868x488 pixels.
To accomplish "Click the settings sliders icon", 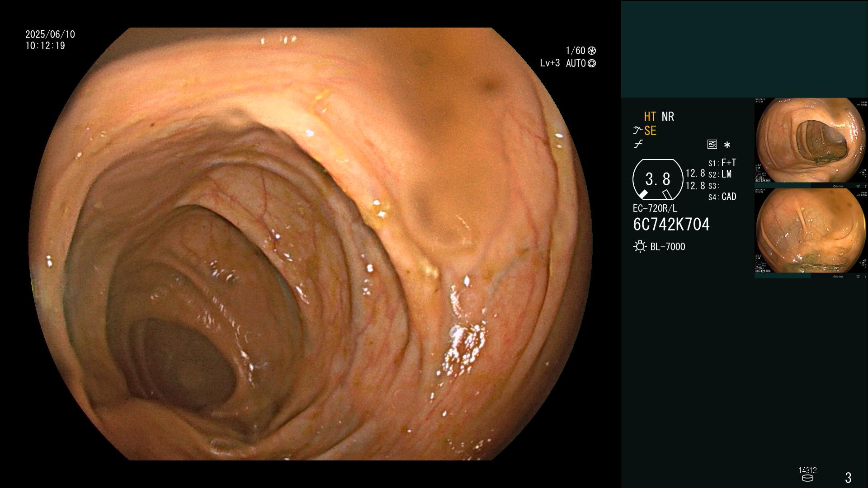I will pyautogui.click(x=712, y=144).
